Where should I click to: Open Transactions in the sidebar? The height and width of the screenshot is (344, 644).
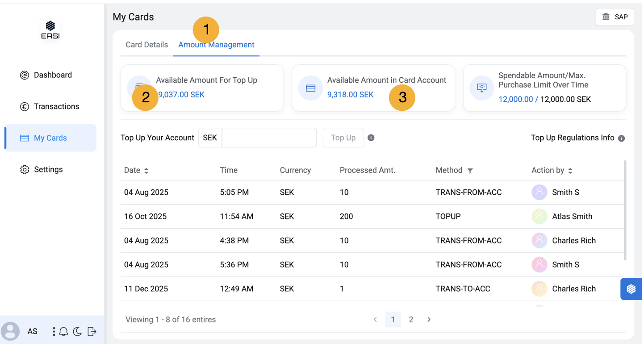56,106
